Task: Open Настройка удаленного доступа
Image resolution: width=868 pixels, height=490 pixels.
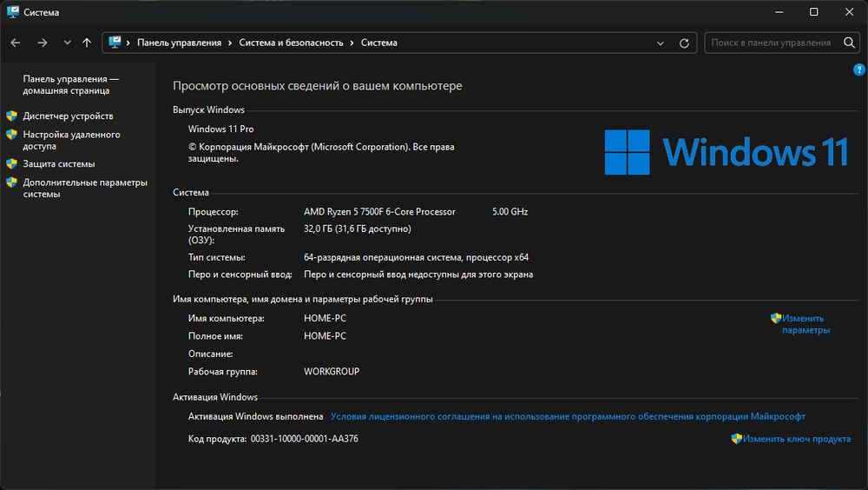Action: 71,140
